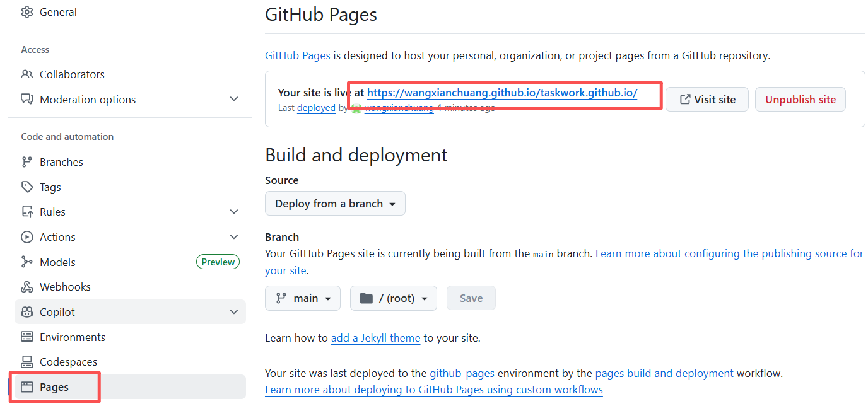Click the Codespaces icon in sidebar
This screenshot has width=868, height=406.
(27, 362)
